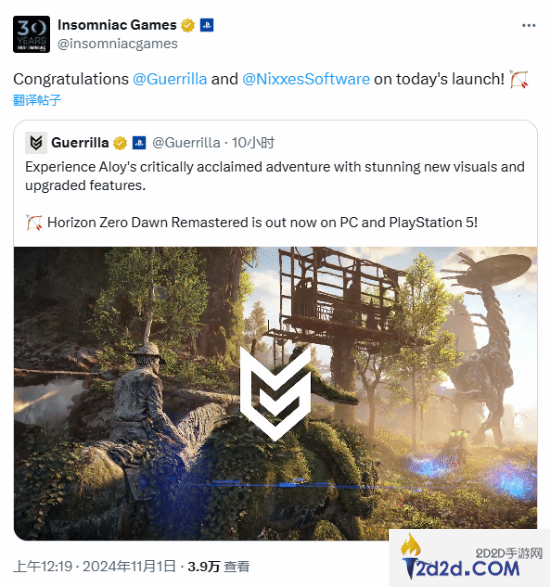The width and height of the screenshot is (550, 587).
Task: Click Guerrilla's gold verified badge
Action: 120,143
